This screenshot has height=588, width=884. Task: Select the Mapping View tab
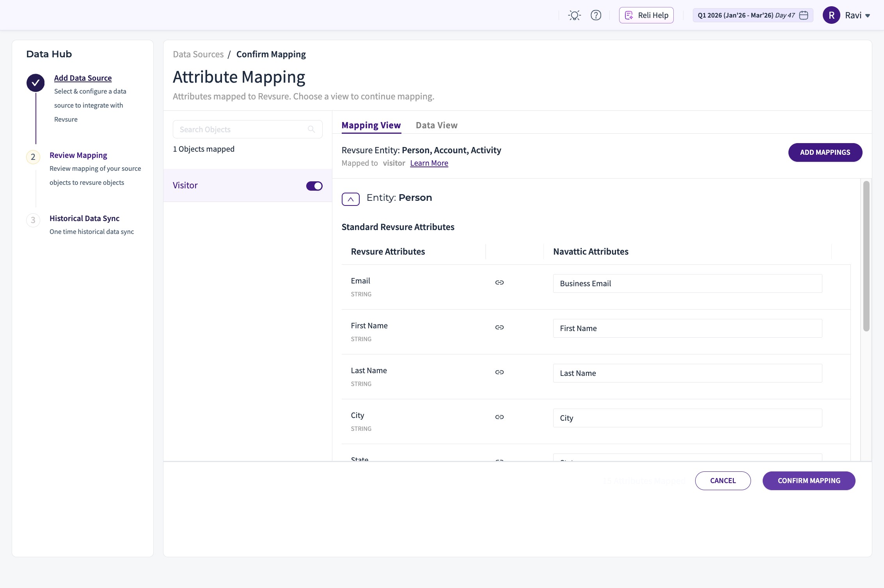pos(371,125)
